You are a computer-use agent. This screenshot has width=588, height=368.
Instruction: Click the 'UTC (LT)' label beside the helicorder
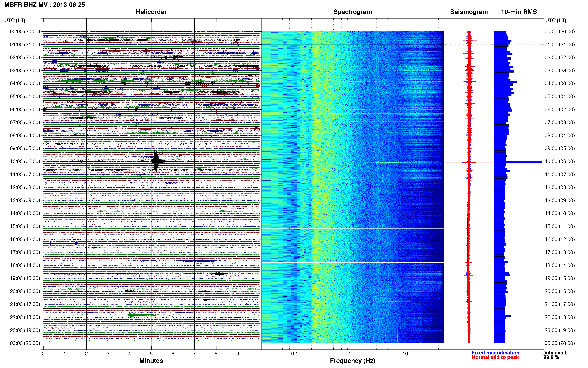click(15, 20)
